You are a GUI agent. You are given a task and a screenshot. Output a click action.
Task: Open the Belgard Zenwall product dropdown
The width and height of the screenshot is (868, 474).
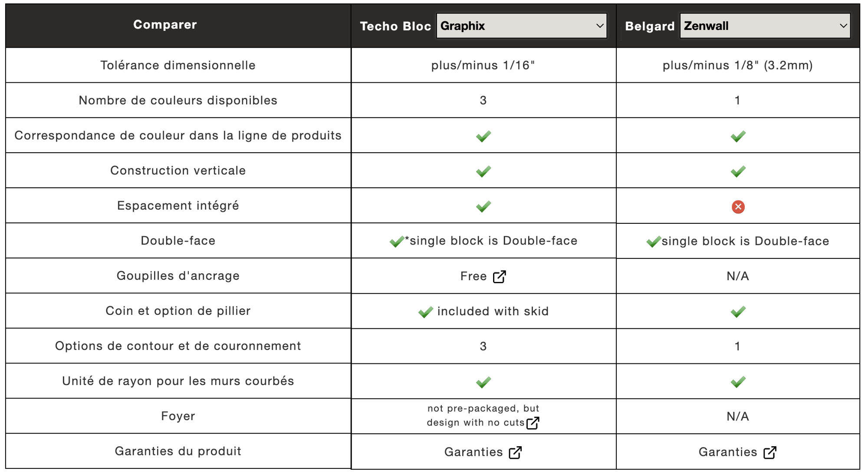[x=765, y=26]
